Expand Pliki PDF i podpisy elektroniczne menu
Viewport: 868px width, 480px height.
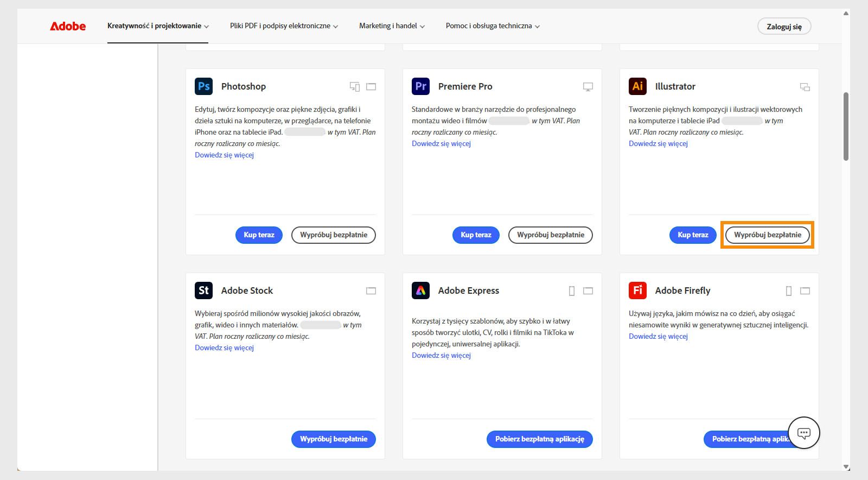284,26
